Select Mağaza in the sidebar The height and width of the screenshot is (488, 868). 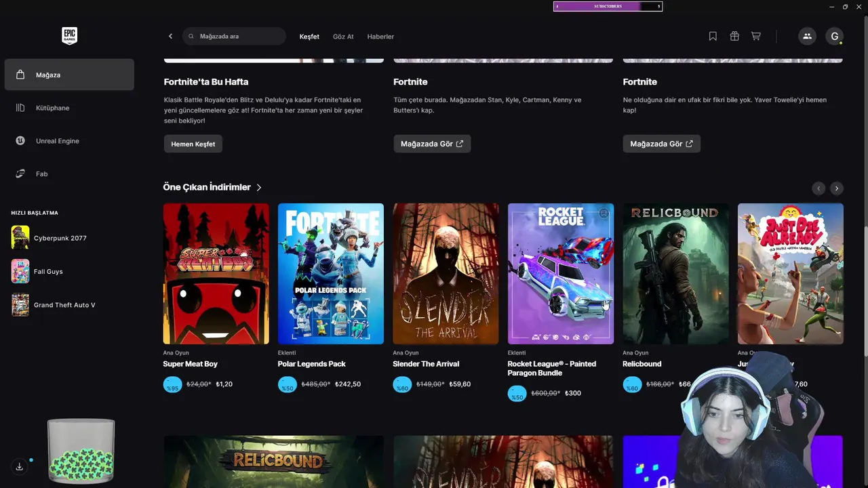69,75
